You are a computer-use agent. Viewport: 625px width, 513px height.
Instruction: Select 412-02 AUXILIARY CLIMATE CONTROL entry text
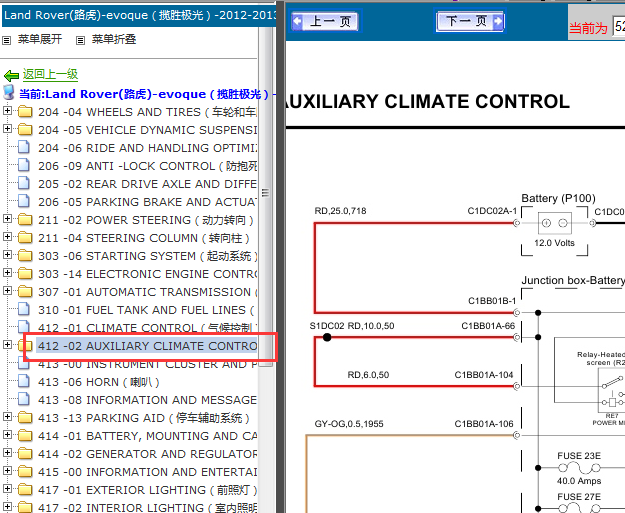[147, 346]
